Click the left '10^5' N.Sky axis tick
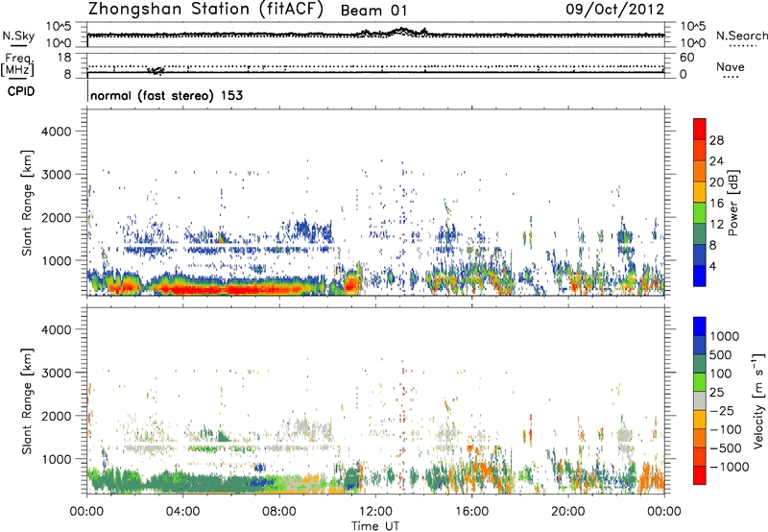The image size is (768, 532). (x=60, y=27)
